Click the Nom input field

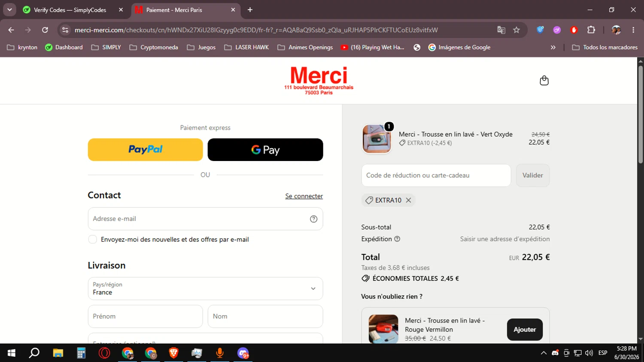pos(265,316)
